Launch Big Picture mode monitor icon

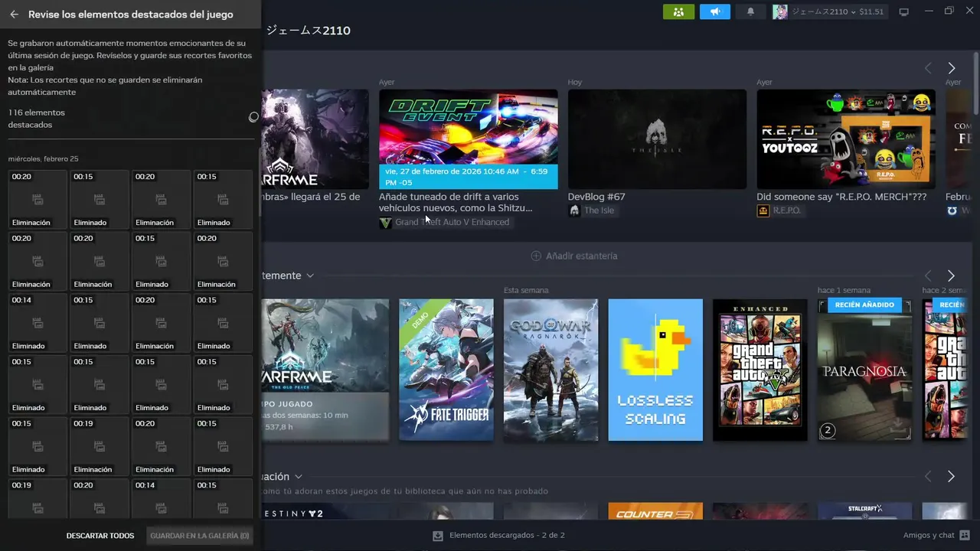pyautogui.click(x=903, y=11)
